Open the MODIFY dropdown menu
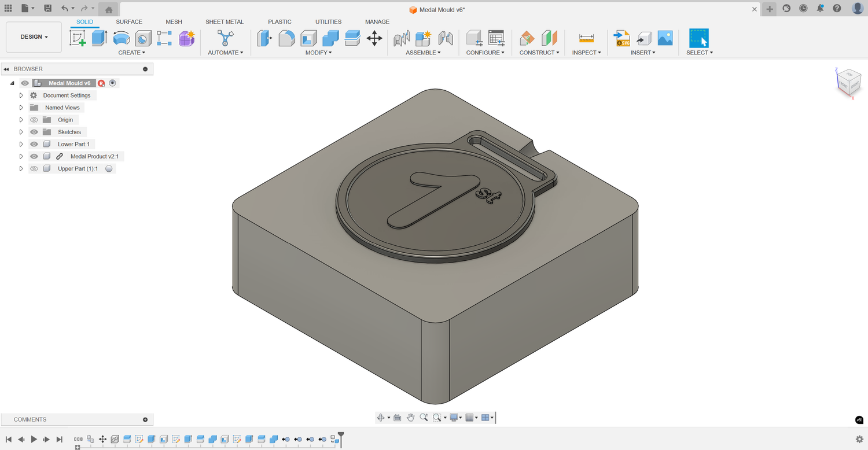Viewport: 868px width, 450px height. pyautogui.click(x=319, y=53)
